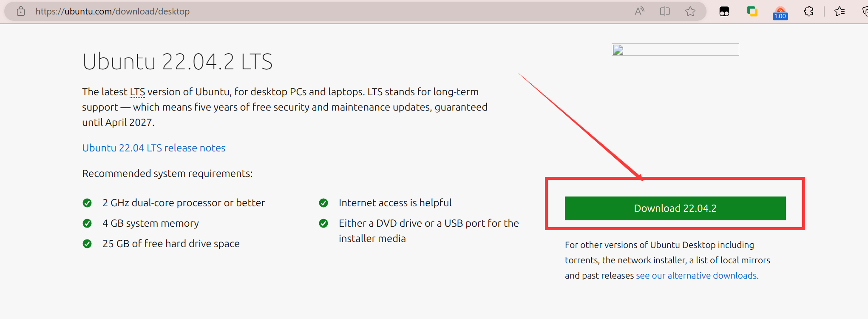Open the green and yellow squares extension
Viewport: 868px width, 319px height.
point(752,11)
